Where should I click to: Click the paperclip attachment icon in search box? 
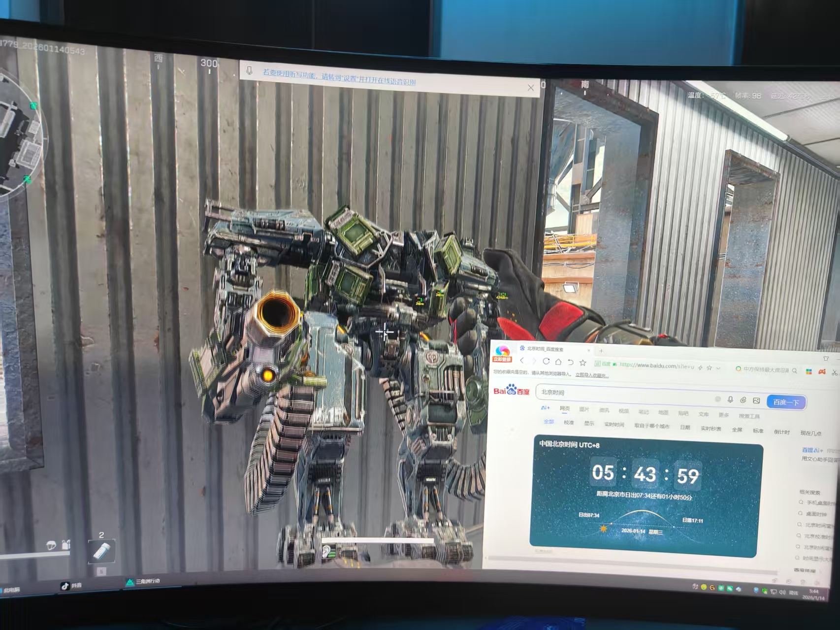tap(743, 400)
